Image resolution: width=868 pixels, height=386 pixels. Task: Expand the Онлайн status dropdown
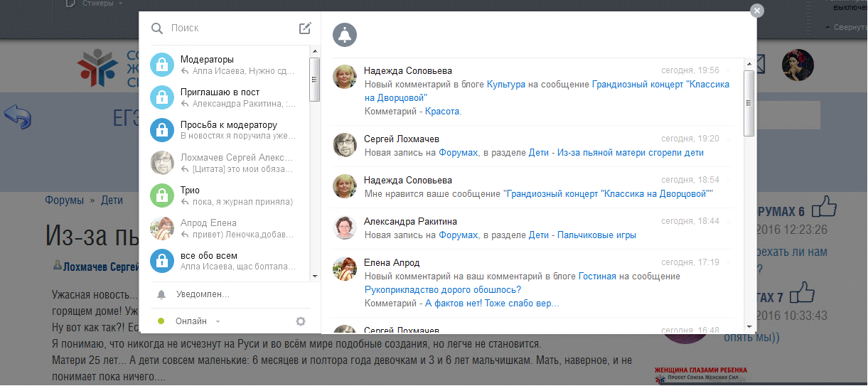point(218,322)
